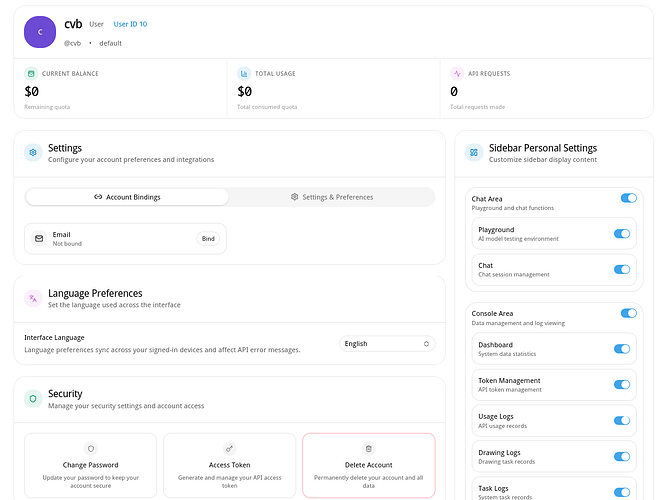The height and width of the screenshot is (500, 658).
Task: Click the Interface Language label
Action: [x=54, y=338]
